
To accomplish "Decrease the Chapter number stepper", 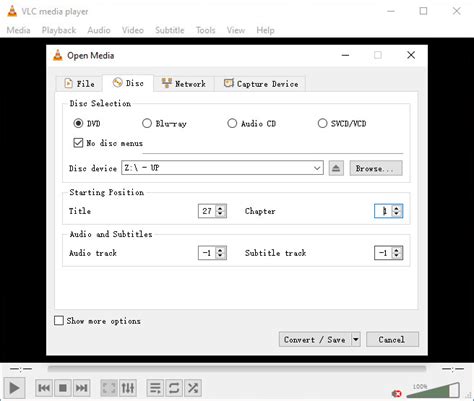I will (396, 214).
